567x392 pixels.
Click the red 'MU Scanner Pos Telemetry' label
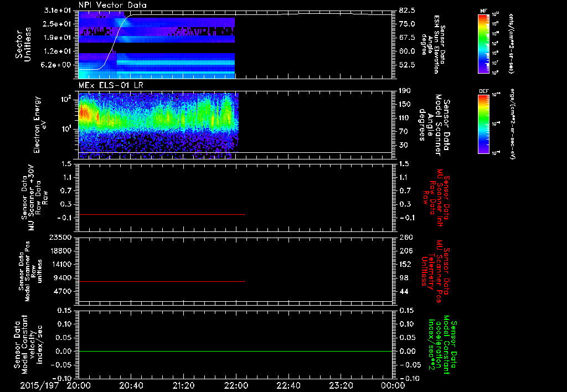click(436, 271)
